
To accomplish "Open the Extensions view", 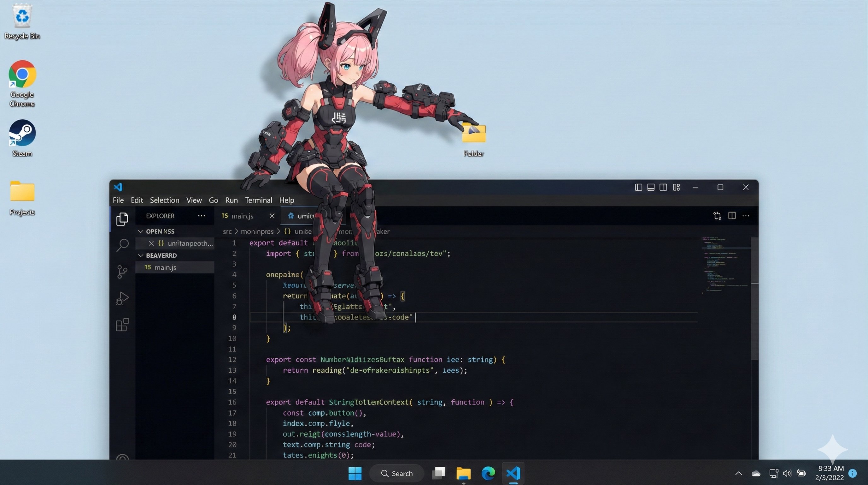I will (122, 325).
